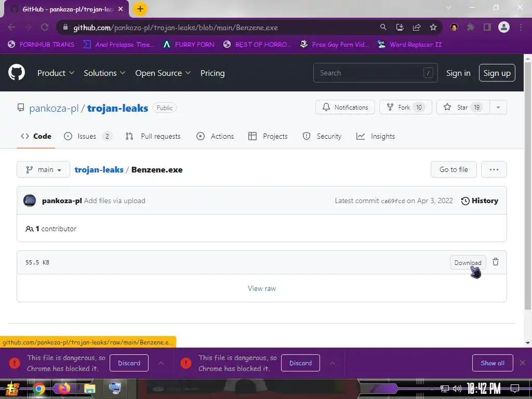This screenshot has width=532, height=399.
Task: Close the downloads bar
Action: (523, 363)
